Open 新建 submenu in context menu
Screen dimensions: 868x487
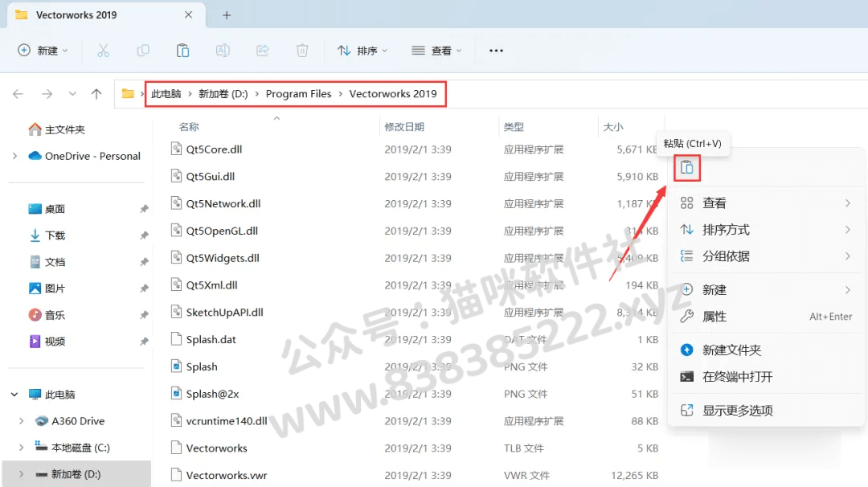point(766,289)
